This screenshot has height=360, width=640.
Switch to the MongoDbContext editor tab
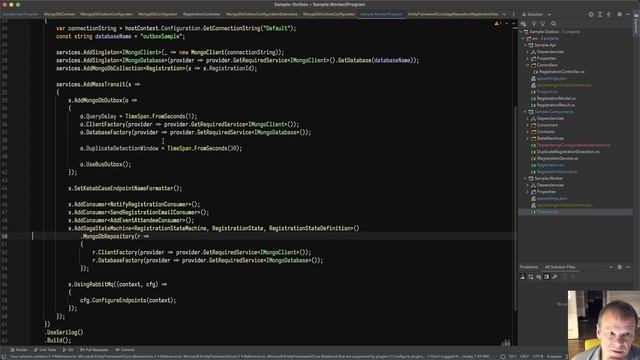[59, 14]
